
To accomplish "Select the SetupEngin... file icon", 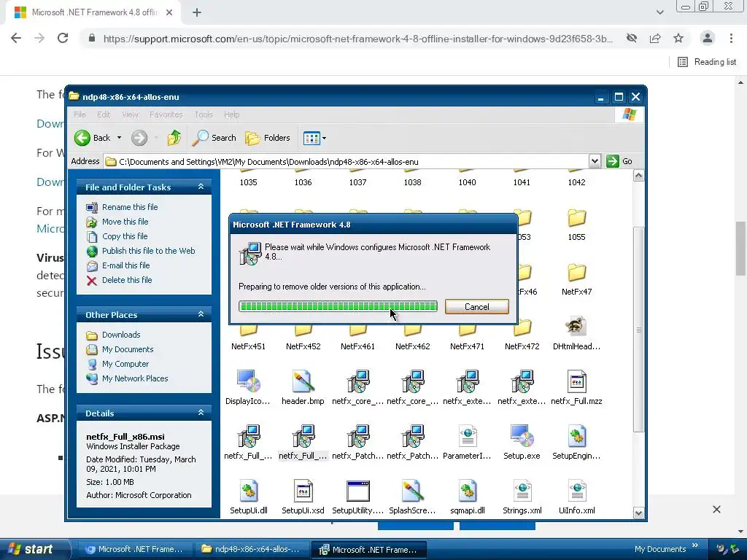I will (576, 436).
